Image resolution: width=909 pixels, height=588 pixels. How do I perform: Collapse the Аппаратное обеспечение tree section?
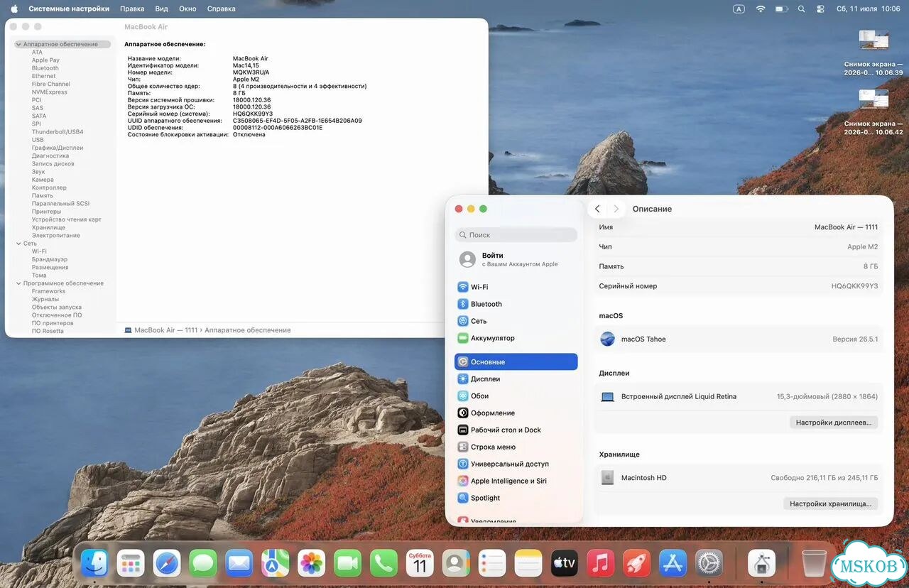tap(18, 44)
